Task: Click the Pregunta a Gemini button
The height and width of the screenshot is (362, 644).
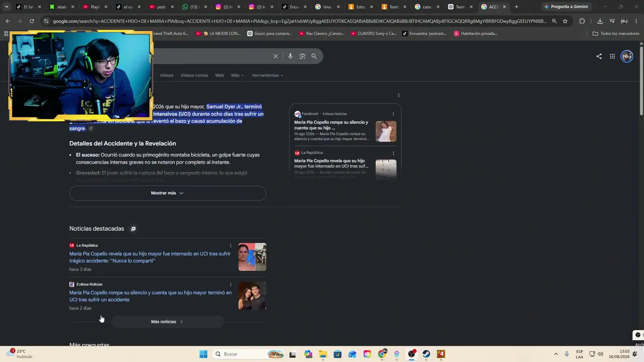Action: (566, 7)
